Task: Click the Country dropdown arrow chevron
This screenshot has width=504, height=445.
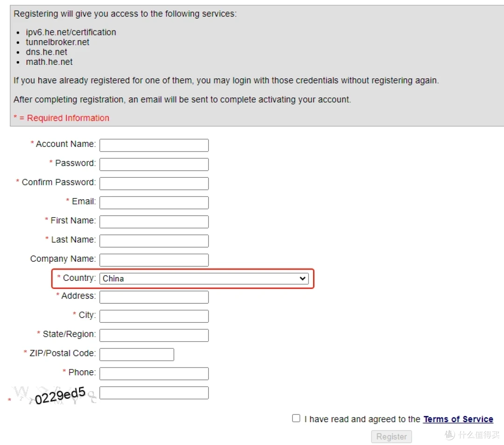Action: 302,278
